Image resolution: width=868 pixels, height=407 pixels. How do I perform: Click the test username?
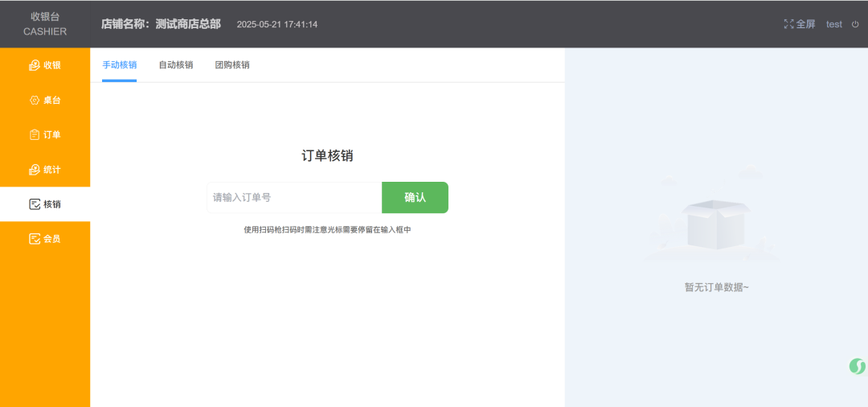[833, 24]
